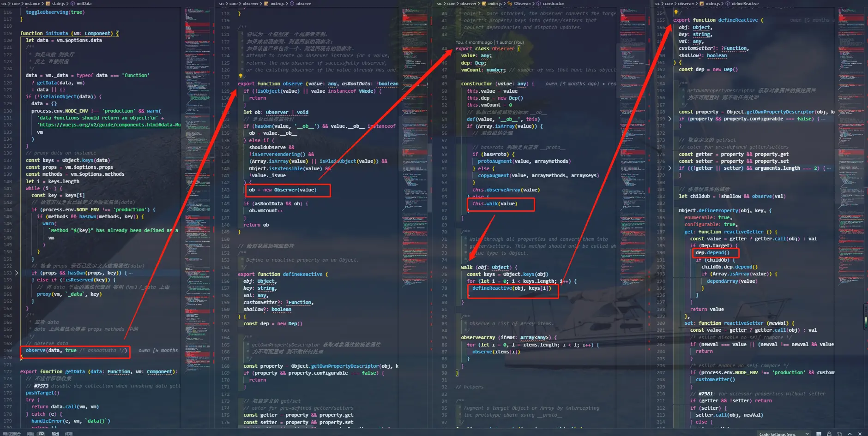Switch to the 终端 (Terminal) panel tab

click(69, 434)
